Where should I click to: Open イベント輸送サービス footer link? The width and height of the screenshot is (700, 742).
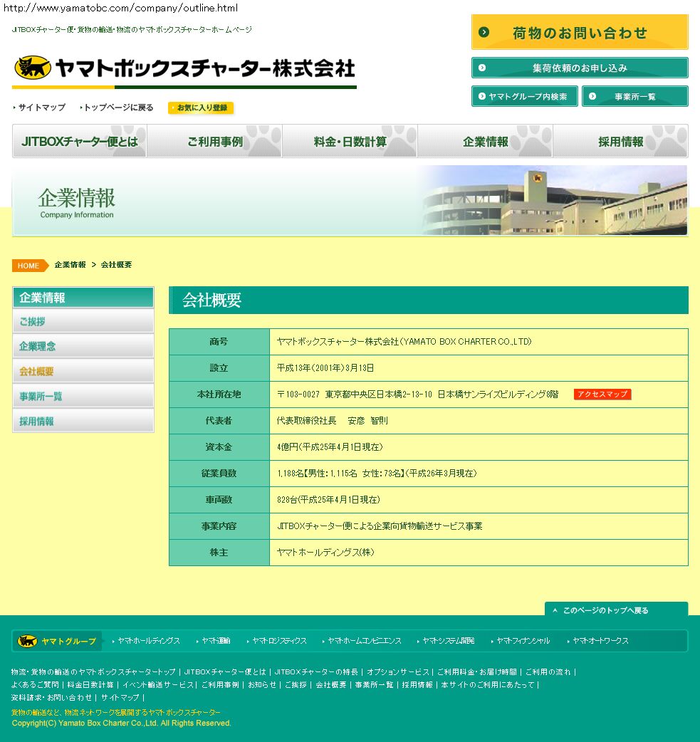pyautogui.click(x=158, y=685)
